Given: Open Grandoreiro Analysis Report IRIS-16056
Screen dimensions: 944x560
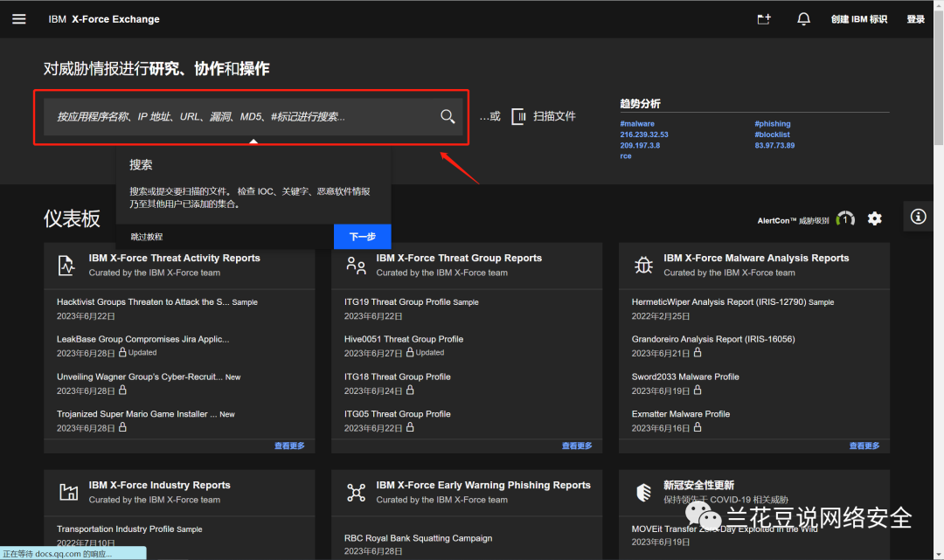Looking at the screenshot, I should 713,339.
